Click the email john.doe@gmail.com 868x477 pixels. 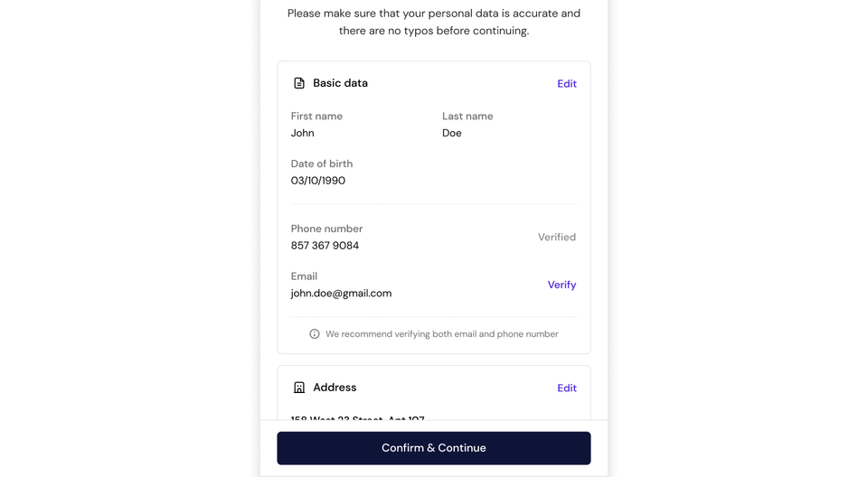tap(341, 294)
